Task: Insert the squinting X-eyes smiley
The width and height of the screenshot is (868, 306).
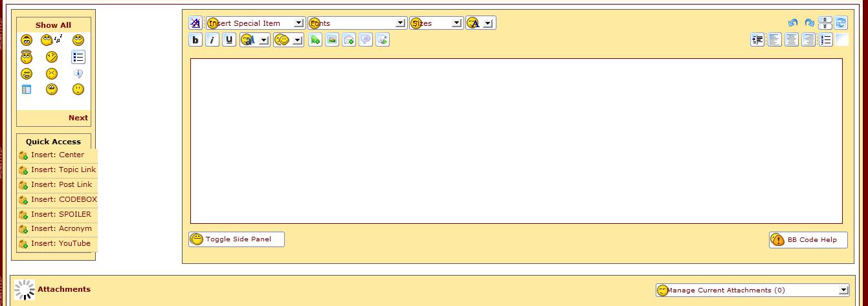Action: (x=52, y=74)
